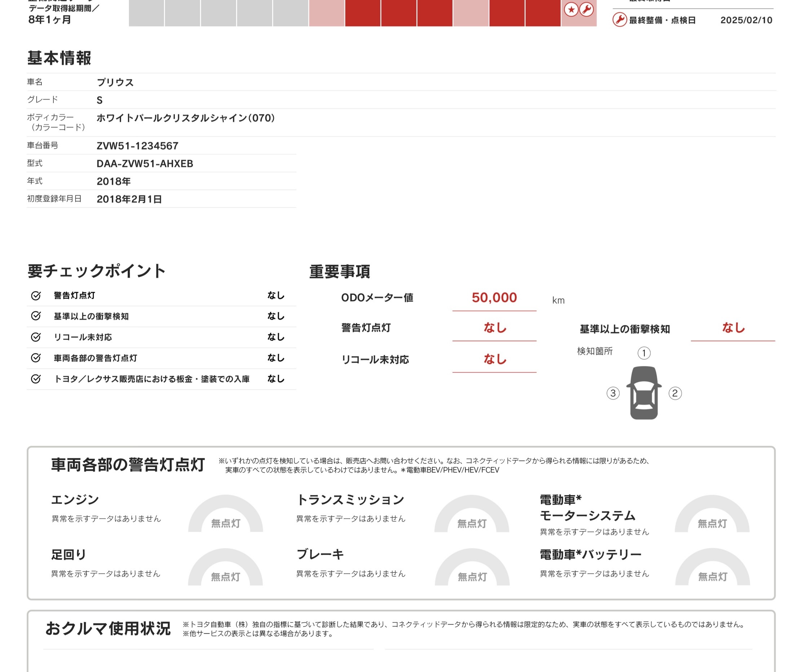Click the 車台番号 value ZVW51-1234567
Viewport: 811px width, 672px height.
click(x=137, y=146)
